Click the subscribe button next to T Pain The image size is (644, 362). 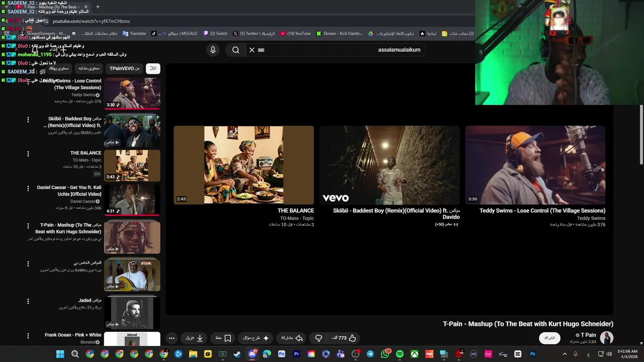point(550,338)
